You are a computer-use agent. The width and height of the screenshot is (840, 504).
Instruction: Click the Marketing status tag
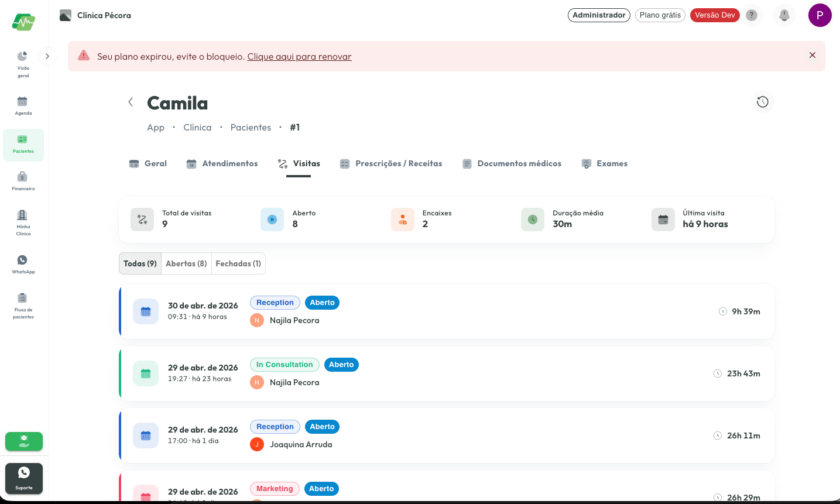275,489
